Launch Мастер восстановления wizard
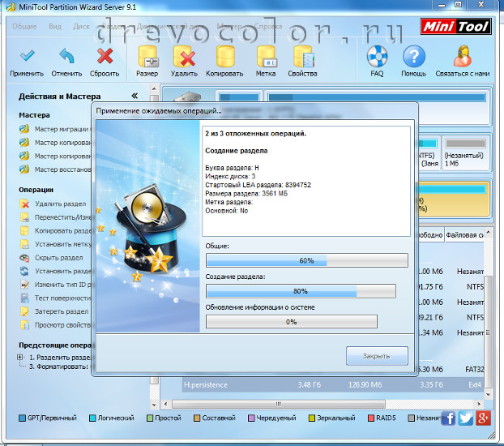This screenshot has height=446, width=504. 55,169
